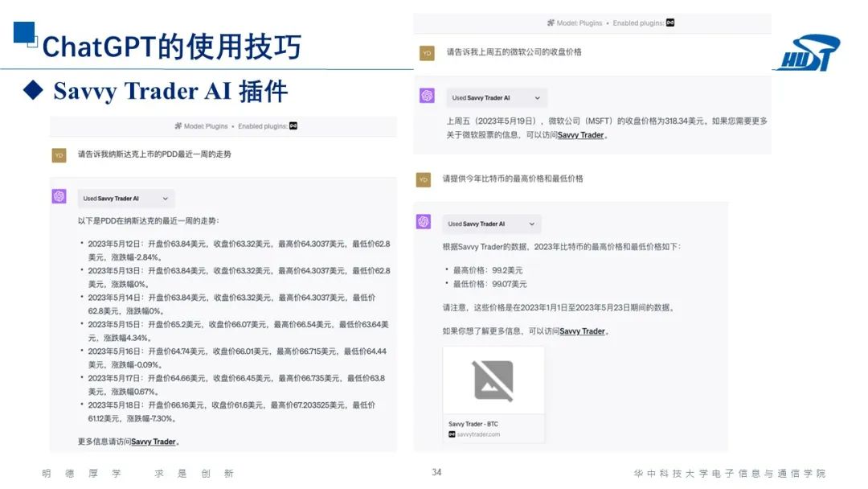
Task: Click the YD user avatar beside the Microsoft question
Action: [x=427, y=53]
